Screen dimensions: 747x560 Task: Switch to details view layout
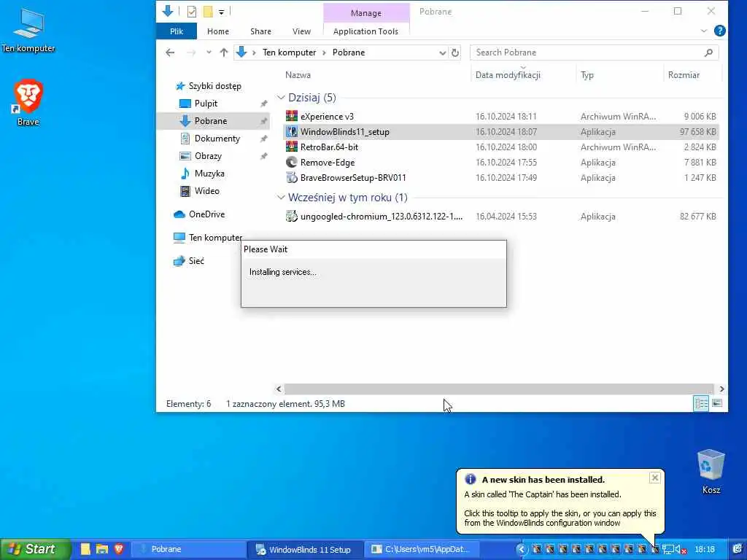pyautogui.click(x=701, y=404)
